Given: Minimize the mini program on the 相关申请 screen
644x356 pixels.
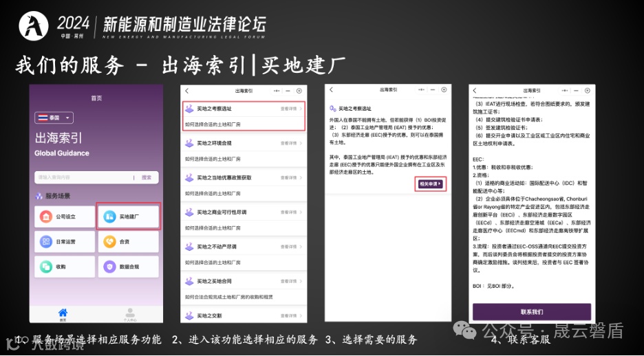Looking at the screenshot, I should coord(433,90).
